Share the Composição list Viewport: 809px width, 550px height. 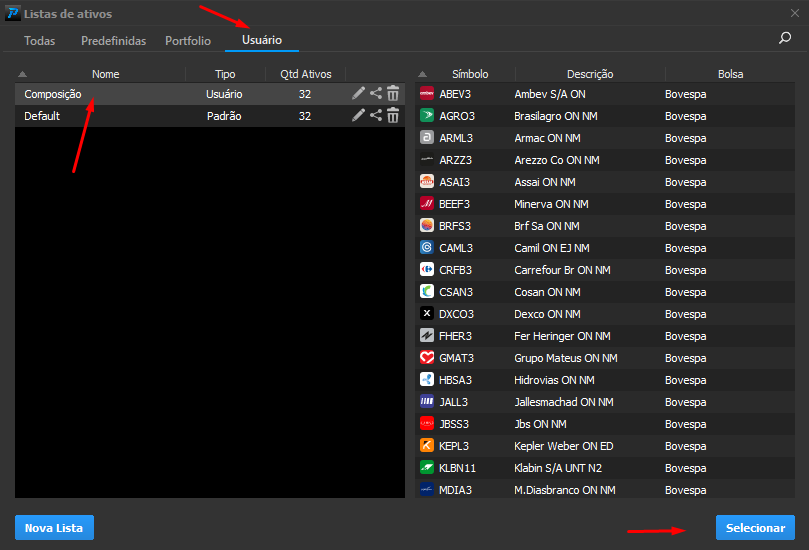pos(376,93)
